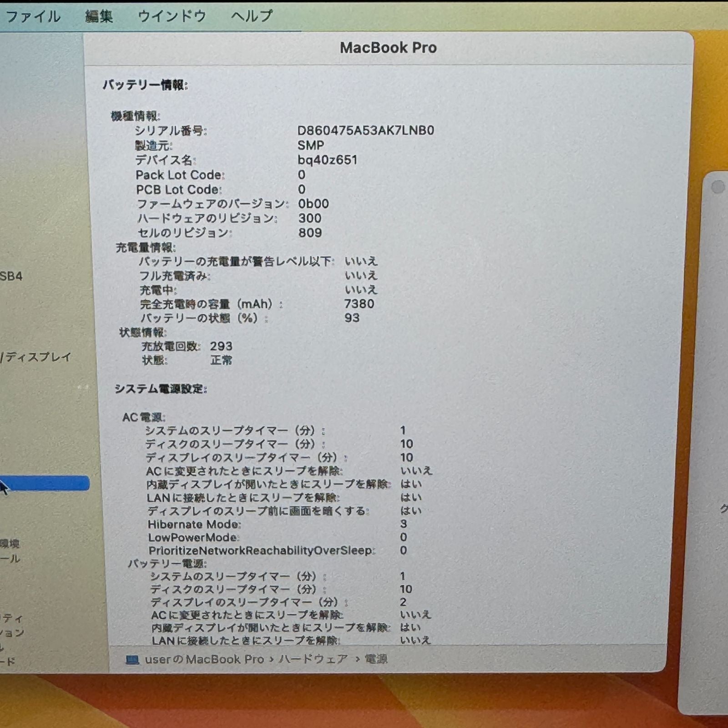Screen dimensions: 728x728
Task: Open the ファイル menu
Action: [x=32, y=17]
